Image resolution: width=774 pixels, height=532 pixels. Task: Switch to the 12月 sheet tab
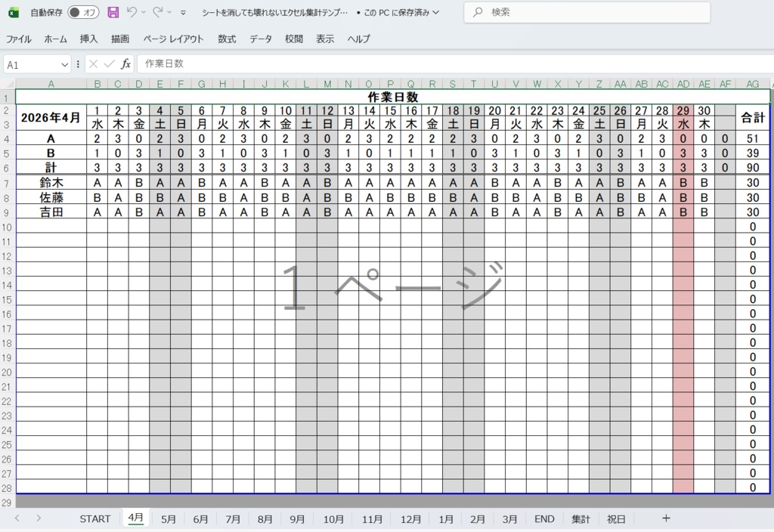point(410,519)
